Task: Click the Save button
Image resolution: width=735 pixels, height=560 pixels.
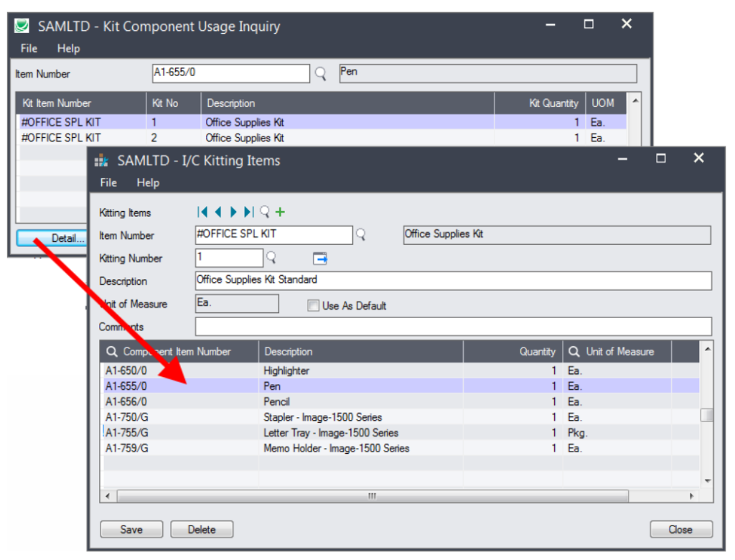Action: coord(131,530)
